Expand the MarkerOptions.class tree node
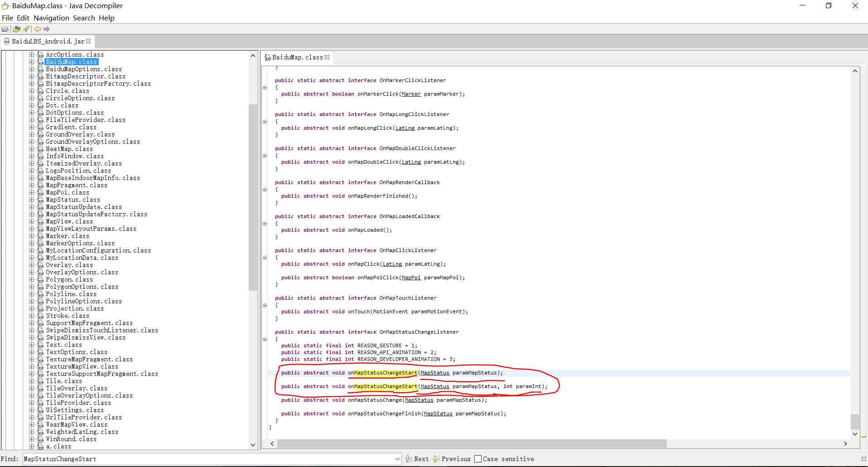This screenshot has width=868, height=467. pyautogui.click(x=32, y=243)
